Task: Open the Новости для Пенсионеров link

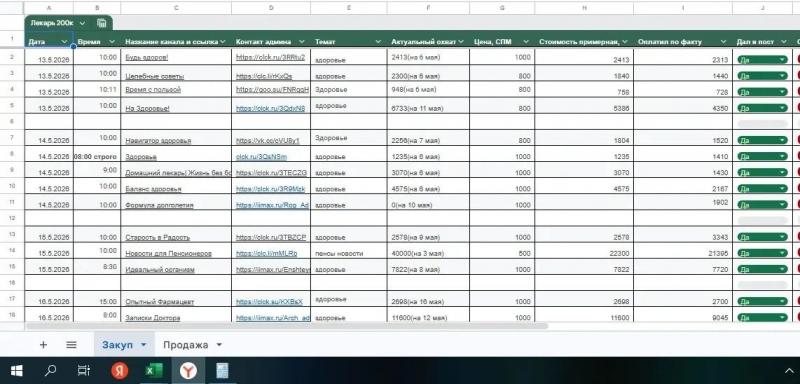Action: [168, 253]
